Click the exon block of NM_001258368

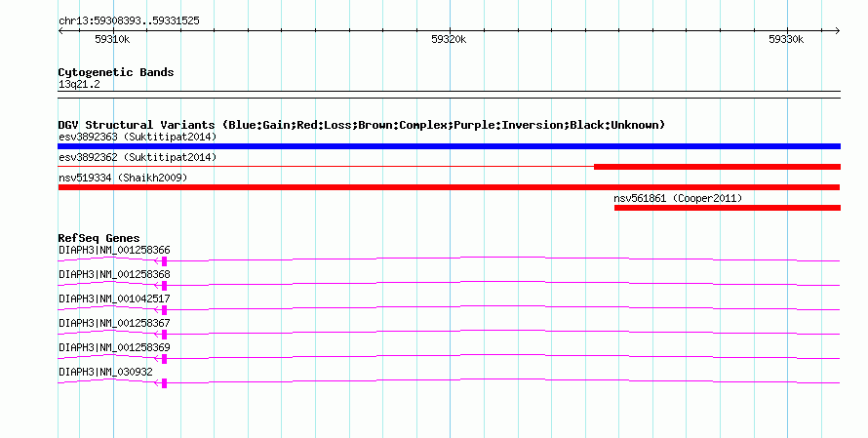[164, 286]
